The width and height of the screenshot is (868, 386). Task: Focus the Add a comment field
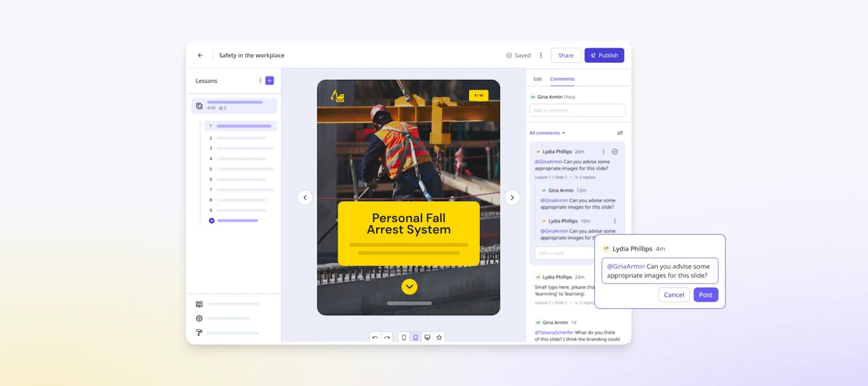[577, 110]
